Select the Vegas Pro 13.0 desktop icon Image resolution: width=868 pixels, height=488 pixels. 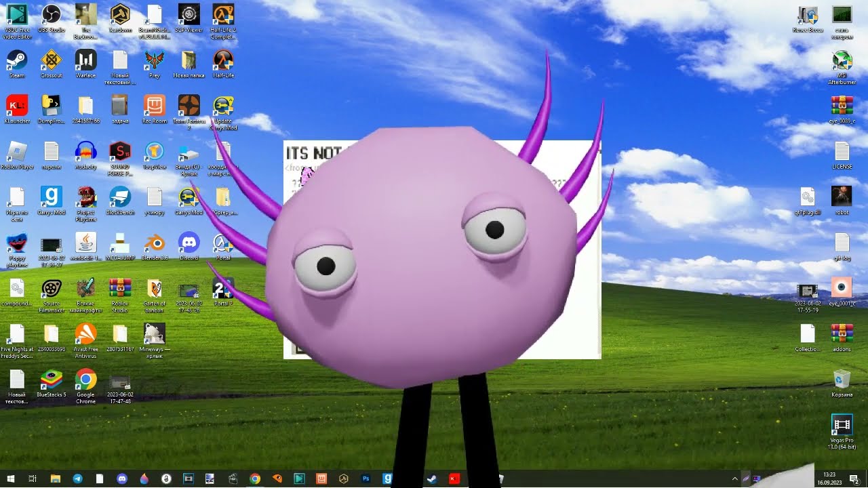pyautogui.click(x=842, y=432)
